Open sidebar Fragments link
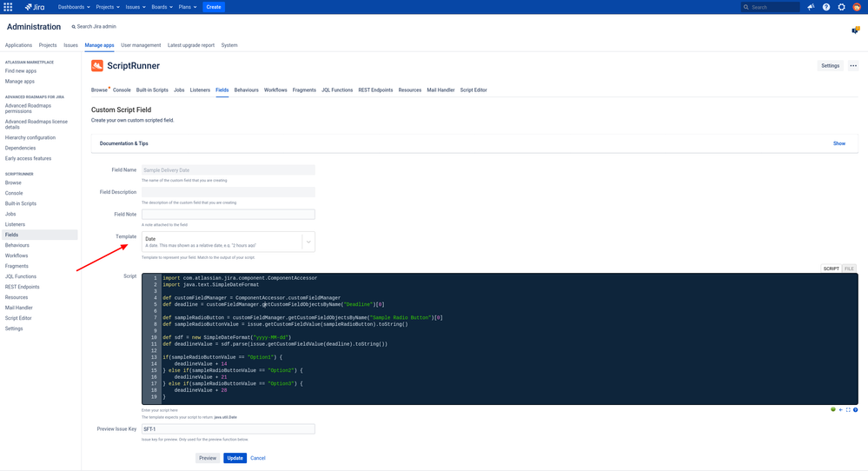Image resolution: width=868 pixels, height=471 pixels. 17,266
